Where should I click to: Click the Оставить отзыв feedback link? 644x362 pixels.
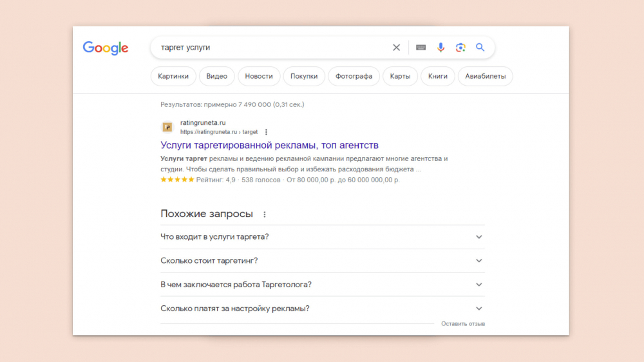[x=463, y=324]
